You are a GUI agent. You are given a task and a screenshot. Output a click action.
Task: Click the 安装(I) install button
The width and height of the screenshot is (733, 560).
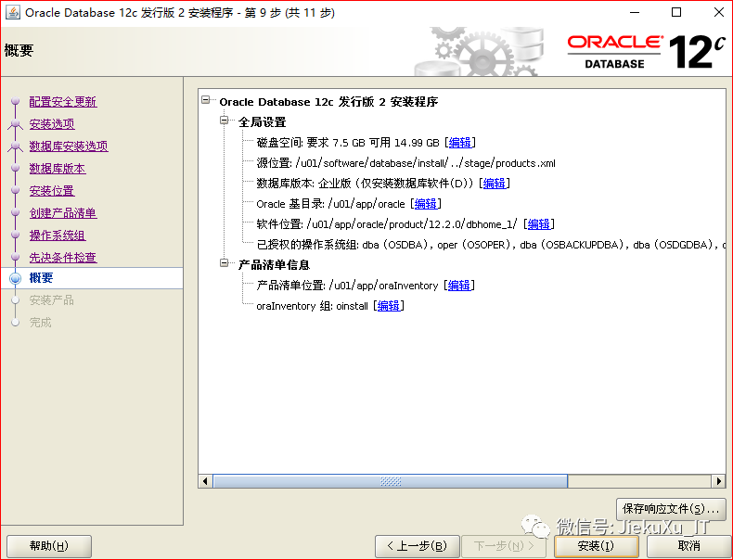coord(596,546)
